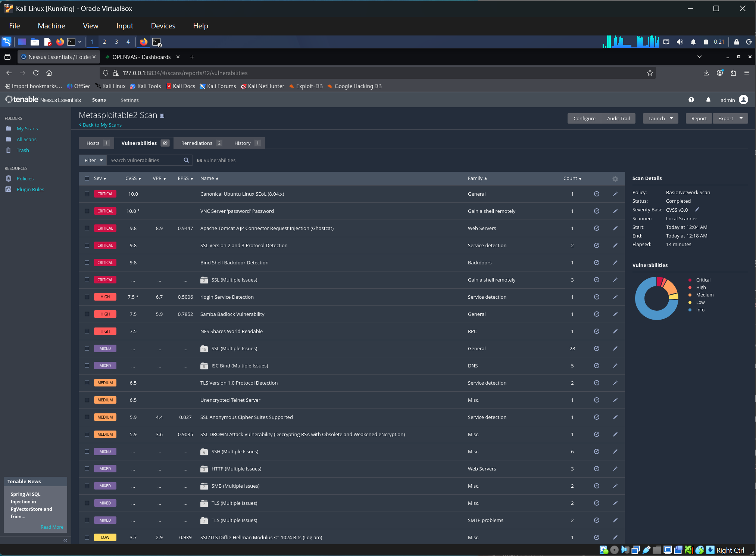Go Back to My Scans
Screen dimensions: 756x556
100,125
